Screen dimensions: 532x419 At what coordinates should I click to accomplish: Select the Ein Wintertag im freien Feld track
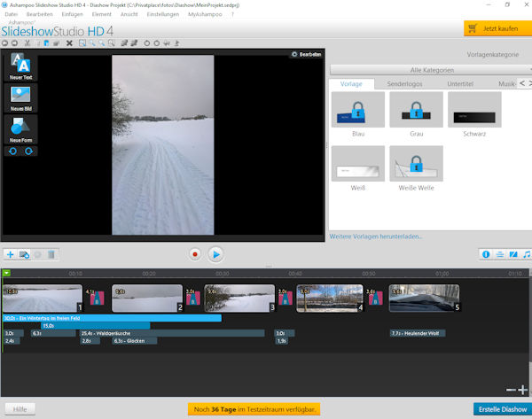[112, 318]
